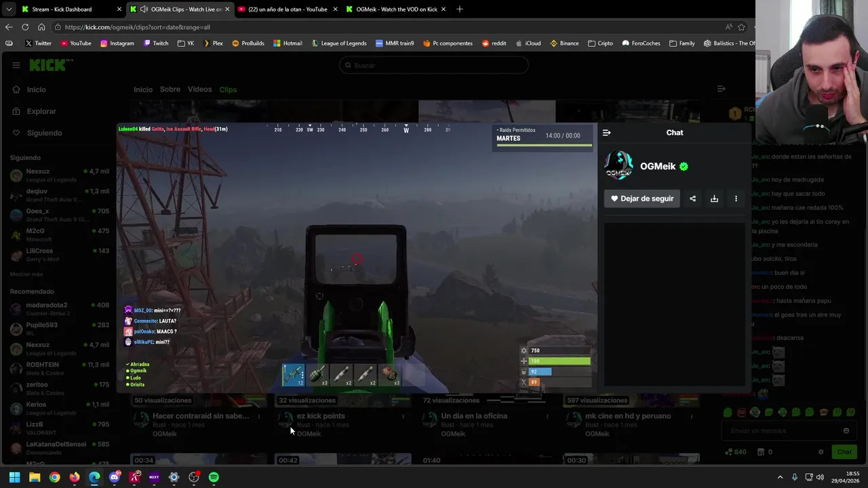Open the ProBuilds bookmark

coord(248,43)
